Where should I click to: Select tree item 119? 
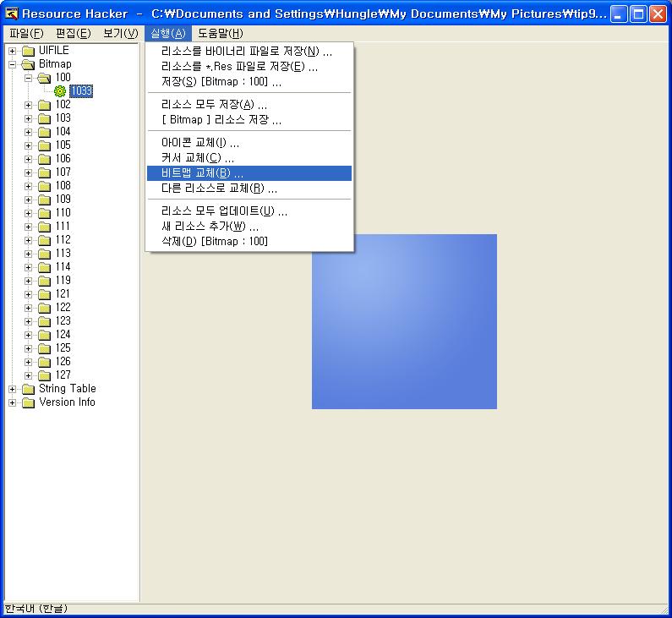point(63,281)
